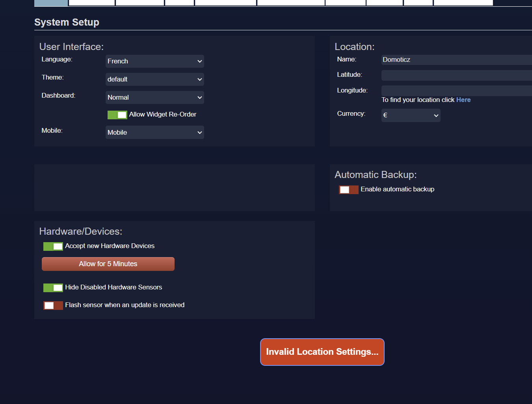Switch to the white tab beside the highlighted tab
Screen dimensions: 532x404
[92, 3]
